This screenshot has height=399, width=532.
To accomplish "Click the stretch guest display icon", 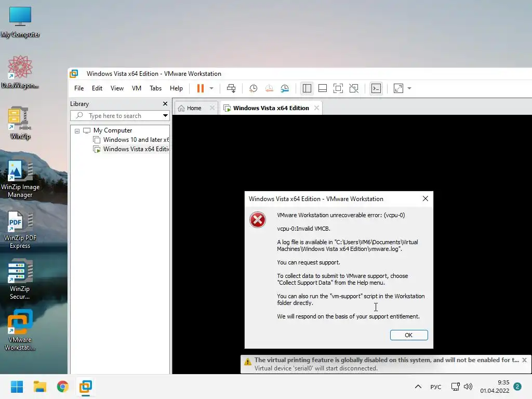I will click(398, 88).
